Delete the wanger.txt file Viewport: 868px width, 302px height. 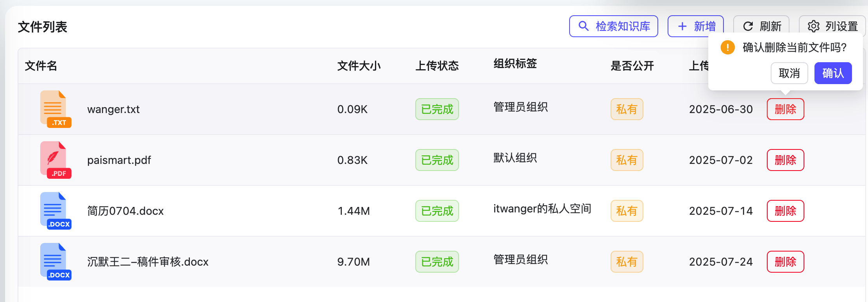point(785,109)
